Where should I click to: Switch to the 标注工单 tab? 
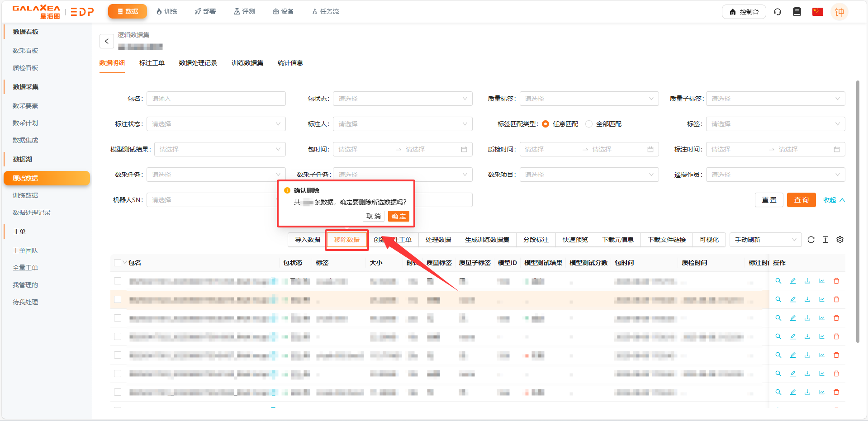[x=152, y=63]
